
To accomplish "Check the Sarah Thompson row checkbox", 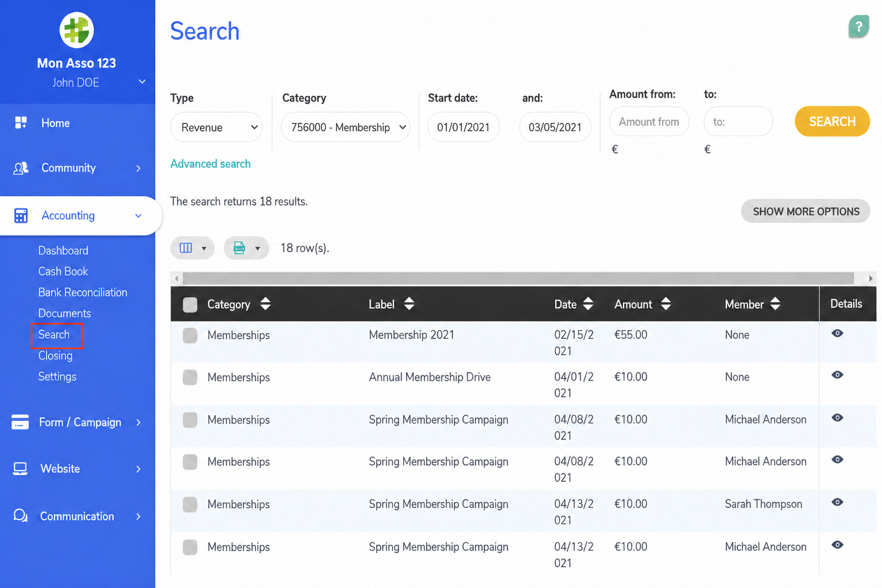I will point(190,505).
